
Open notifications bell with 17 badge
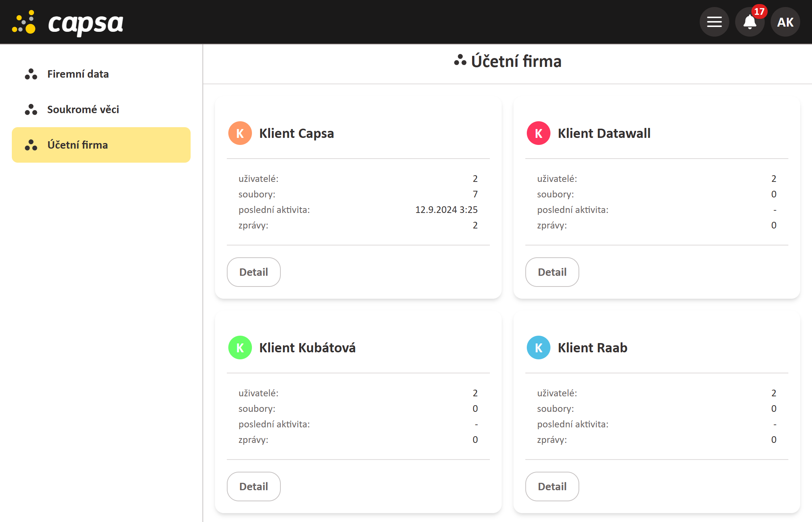tap(750, 22)
